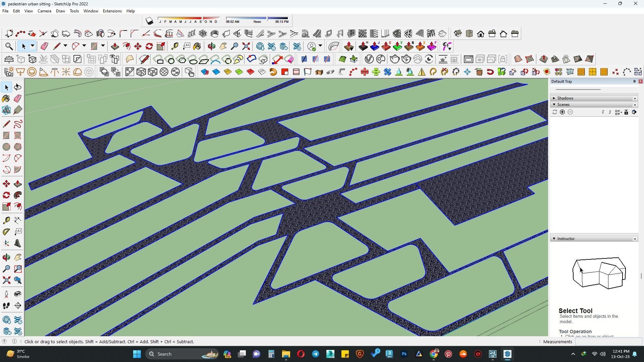Activate the Push/Pull tool
The width and height of the screenshot is (644, 362).
coord(18,184)
